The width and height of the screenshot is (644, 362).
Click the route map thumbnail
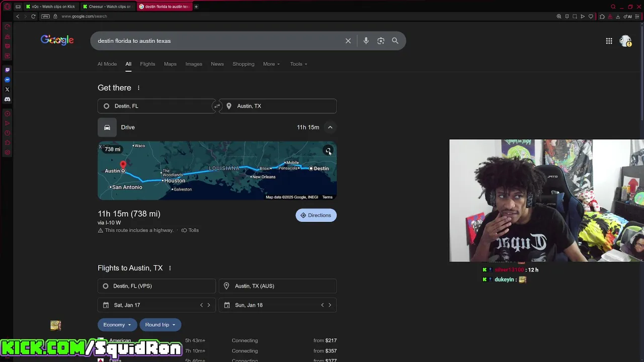217,170
